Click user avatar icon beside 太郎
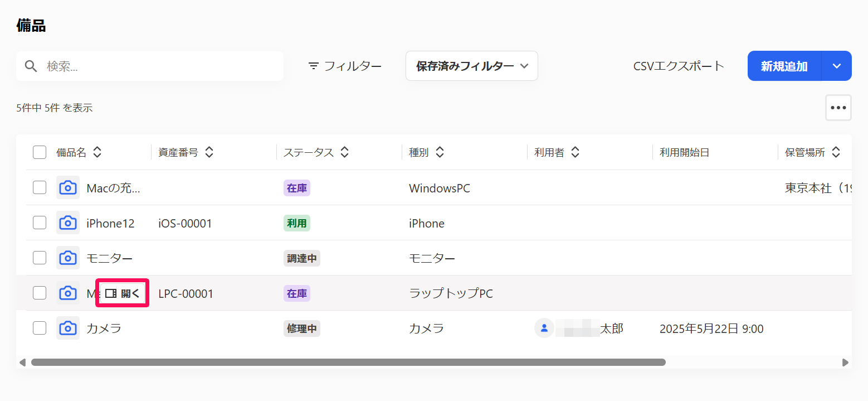The height and width of the screenshot is (401, 868). (544, 328)
